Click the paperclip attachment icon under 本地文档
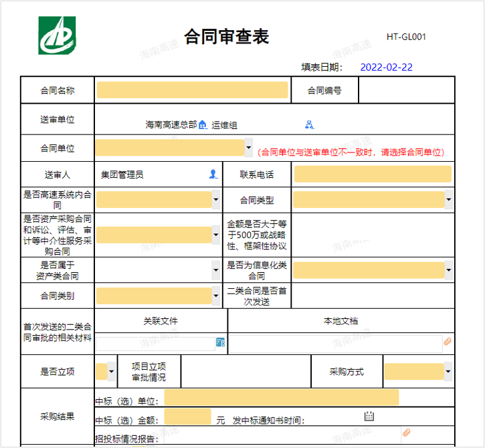 [448, 342]
